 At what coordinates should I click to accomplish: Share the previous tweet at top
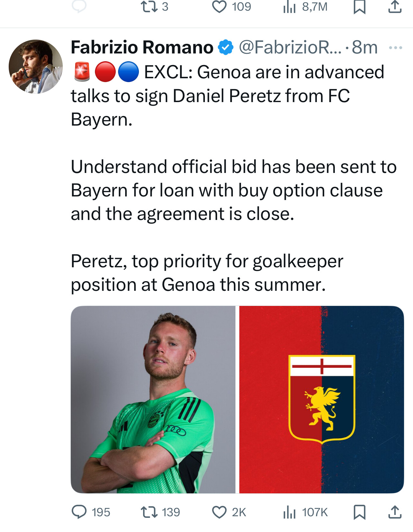click(x=395, y=7)
